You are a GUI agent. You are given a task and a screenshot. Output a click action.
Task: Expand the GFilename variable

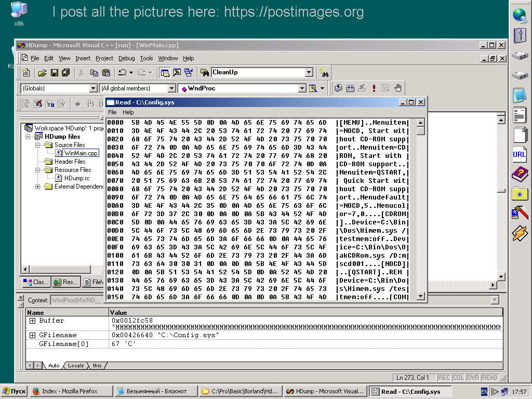coord(32,335)
